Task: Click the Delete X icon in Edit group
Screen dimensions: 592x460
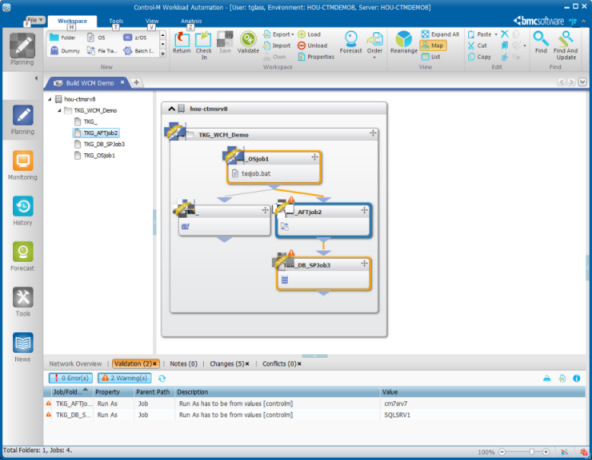Action: (504, 34)
